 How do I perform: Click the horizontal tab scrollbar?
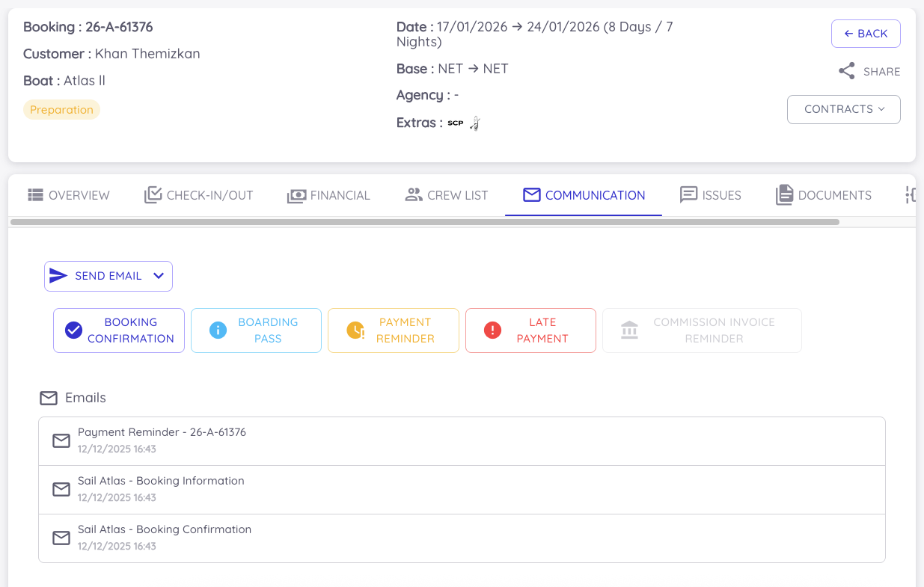coord(425,222)
